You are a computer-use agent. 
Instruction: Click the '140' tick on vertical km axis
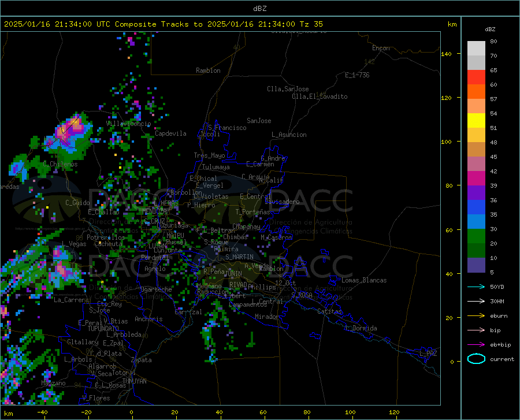click(446, 54)
